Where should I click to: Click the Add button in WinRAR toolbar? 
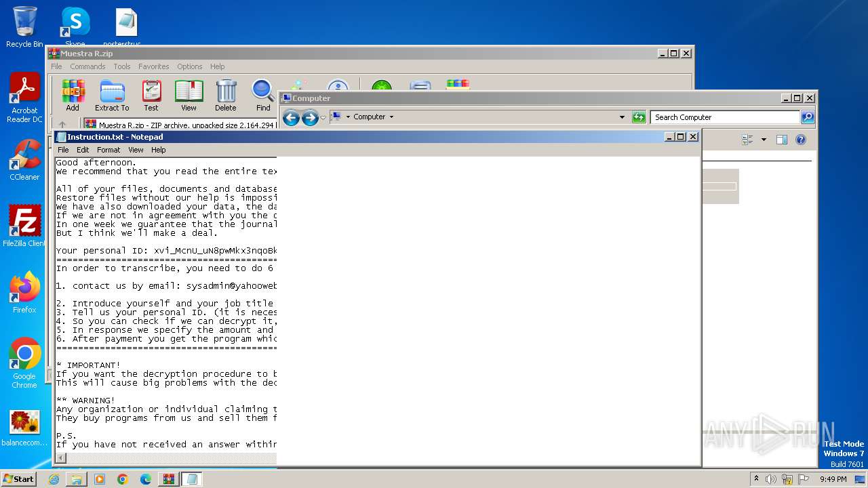click(x=73, y=95)
